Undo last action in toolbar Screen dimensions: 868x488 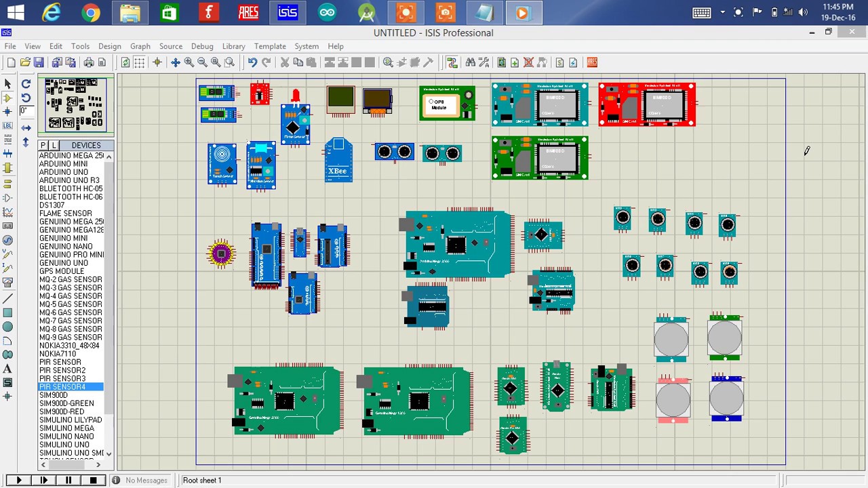click(x=252, y=62)
